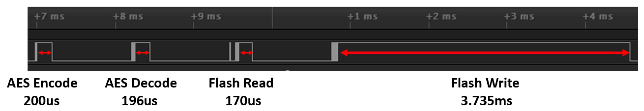644x111 pixels.
Task: Click the +9 ms timeline marker
Action: click(x=206, y=17)
